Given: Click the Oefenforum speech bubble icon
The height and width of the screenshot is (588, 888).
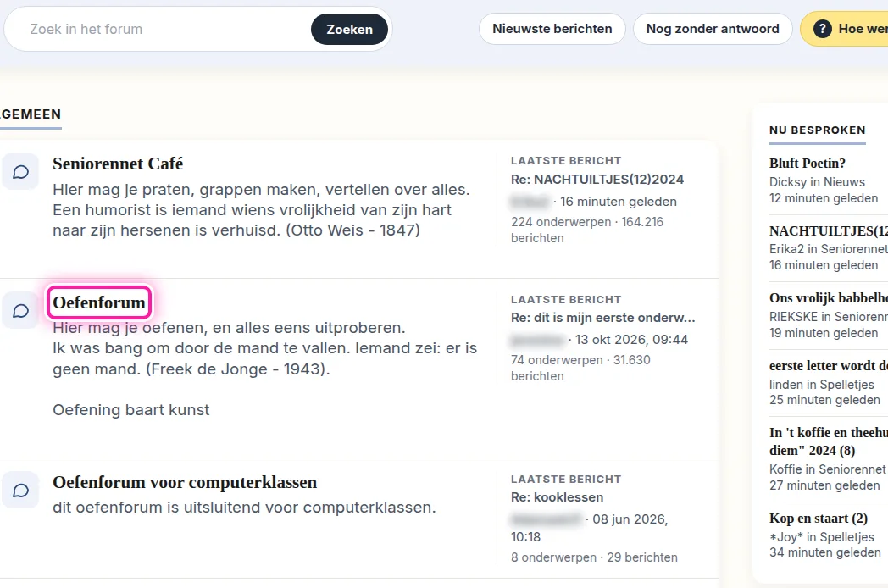Looking at the screenshot, I should coord(20,310).
